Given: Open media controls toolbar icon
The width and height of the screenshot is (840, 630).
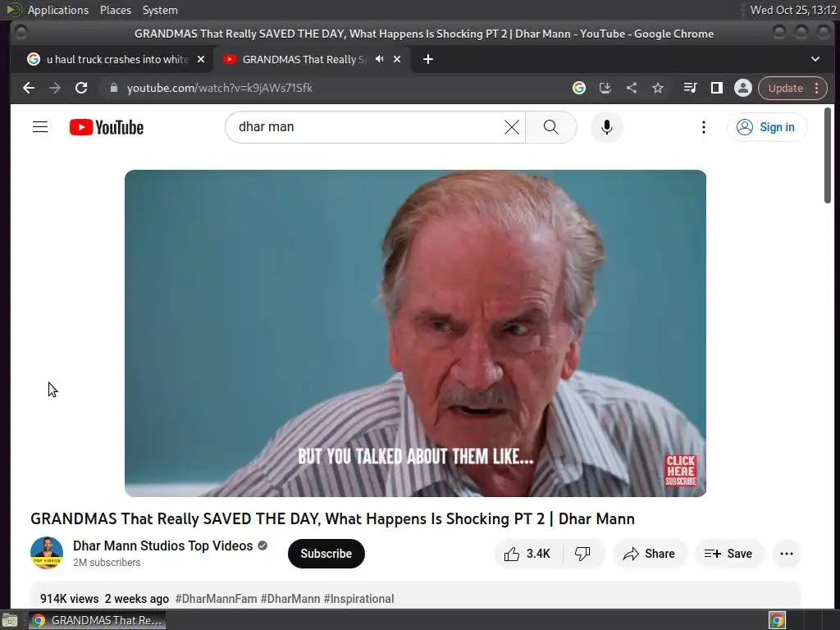Looking at the screenshot, I should [690, 88].
